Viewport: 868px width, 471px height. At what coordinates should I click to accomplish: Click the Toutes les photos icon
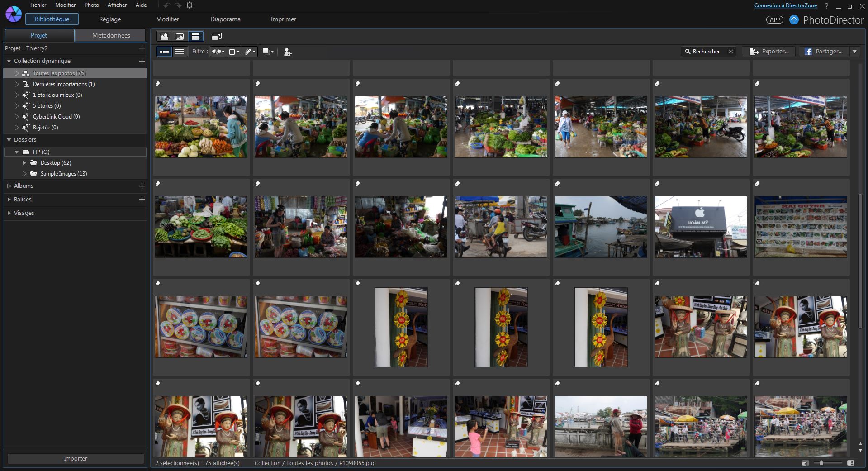pyautogui.click(x=26, y=73)
